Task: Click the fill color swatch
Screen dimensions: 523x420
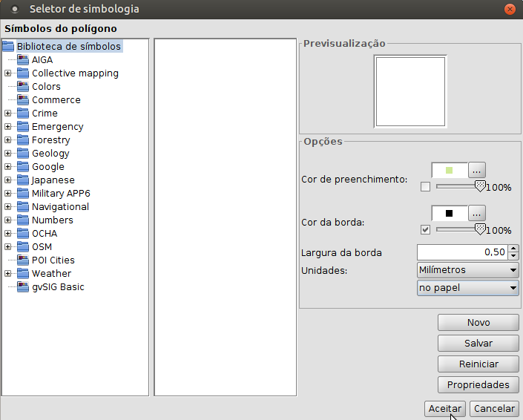Action: (x=450, y=170)
